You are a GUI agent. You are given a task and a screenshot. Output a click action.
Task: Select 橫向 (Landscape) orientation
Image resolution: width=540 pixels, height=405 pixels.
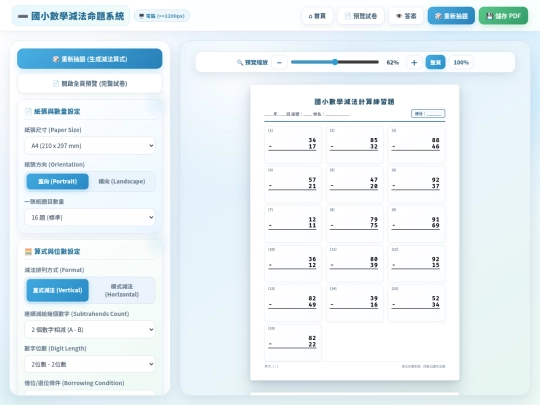[x=122, y=181]
